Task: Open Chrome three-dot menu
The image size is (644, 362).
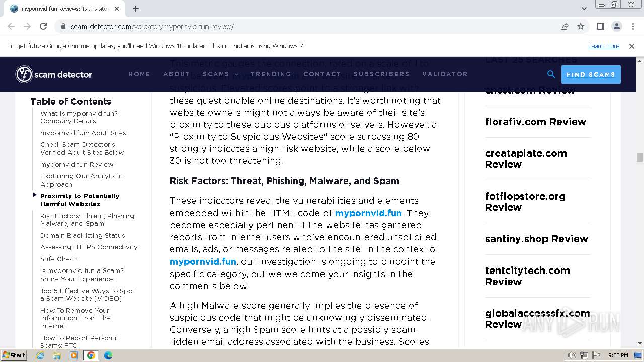Action: [633, 26]
